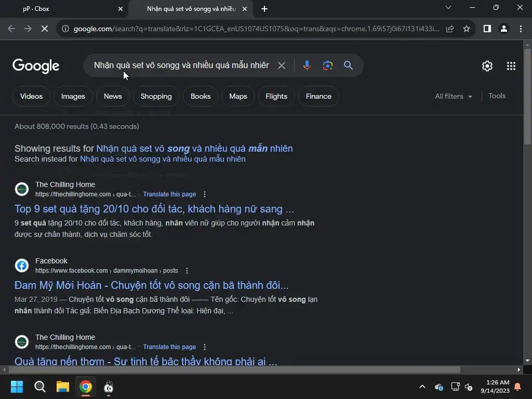The height and width of the screenshot is (399, 532).
Task: Open the Chrome side panel
Action: pos(487,29)
